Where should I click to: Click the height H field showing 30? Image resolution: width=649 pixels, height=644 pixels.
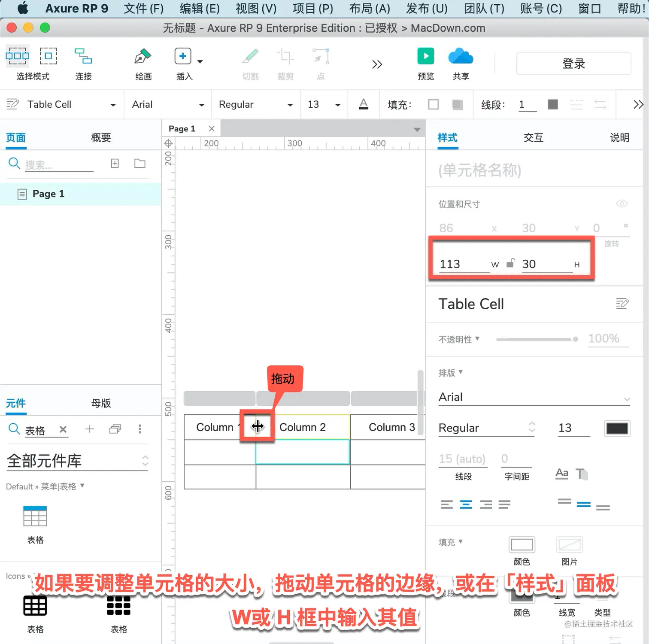[x=546, y=264]
